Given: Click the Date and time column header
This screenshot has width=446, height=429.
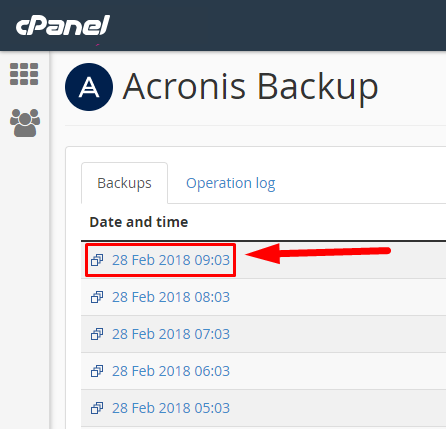Looking at the screenshot, I should point(139,222).
